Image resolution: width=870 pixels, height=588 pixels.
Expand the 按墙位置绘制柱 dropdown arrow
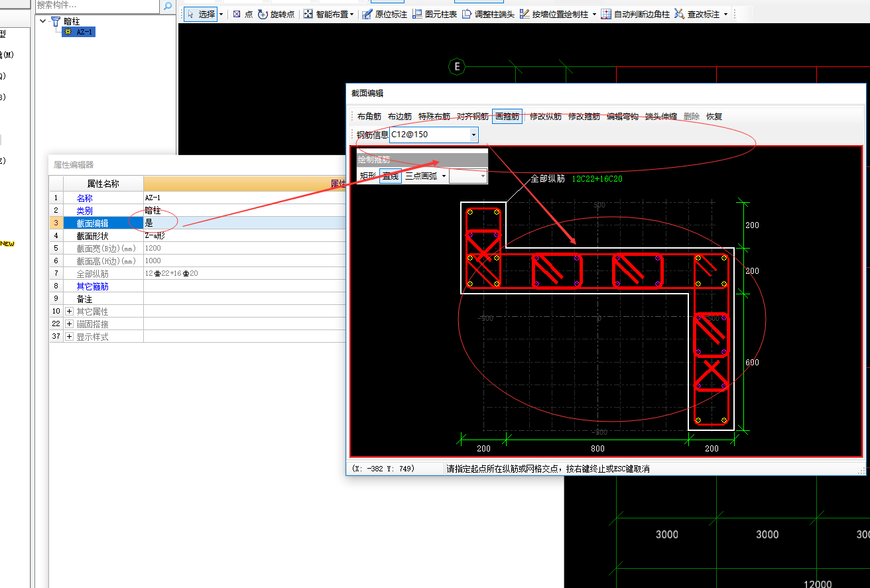(x=594, y=14)
